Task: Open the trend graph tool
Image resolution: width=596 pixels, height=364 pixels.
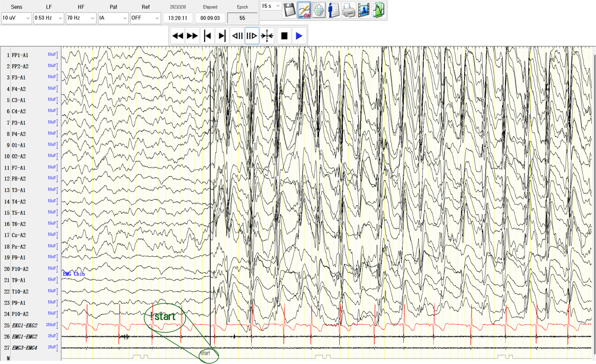Action: 378,10
